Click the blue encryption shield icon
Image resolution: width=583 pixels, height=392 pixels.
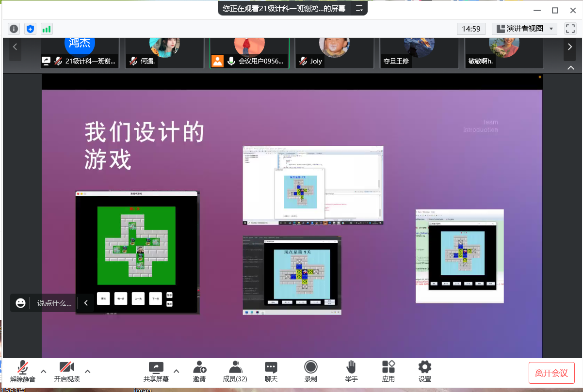pyautogui.click(x=31, y=29)
